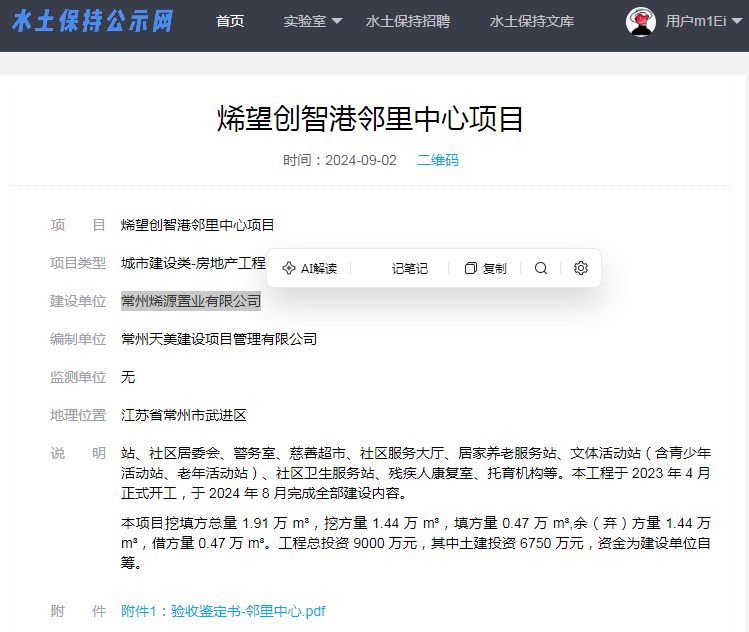Viewport: 749px width, 632px height.
Task: Click the user avatar picture
Action: tap(641, 21)
